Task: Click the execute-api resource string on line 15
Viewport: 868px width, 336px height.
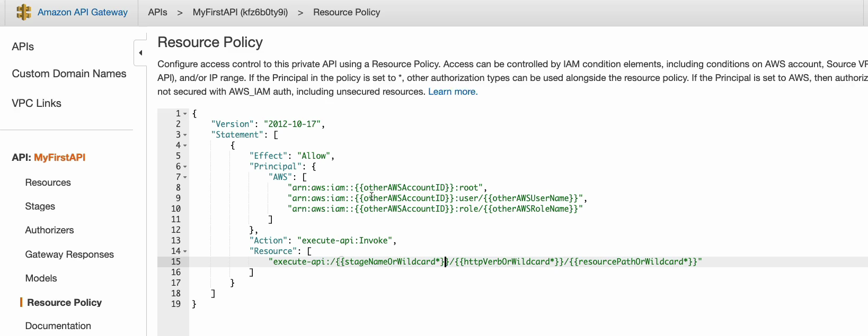Action: (485, 261)
